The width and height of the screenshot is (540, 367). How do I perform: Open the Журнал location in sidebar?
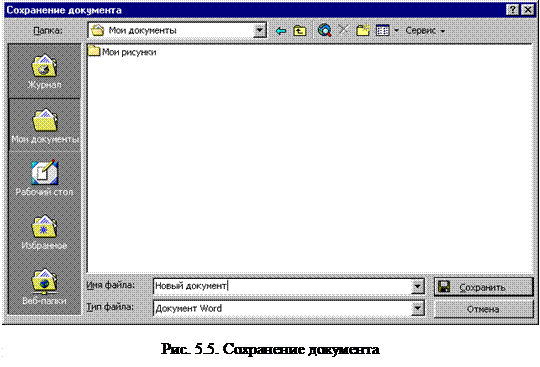tap(44, 72)
